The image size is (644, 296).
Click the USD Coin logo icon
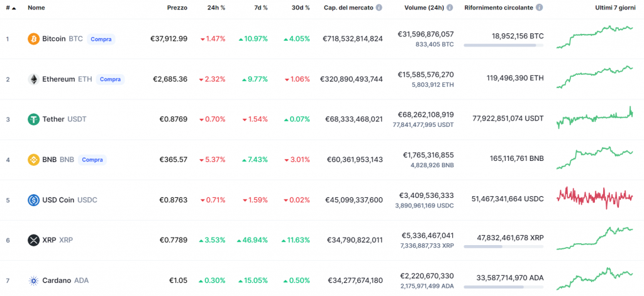pos(33,200)
